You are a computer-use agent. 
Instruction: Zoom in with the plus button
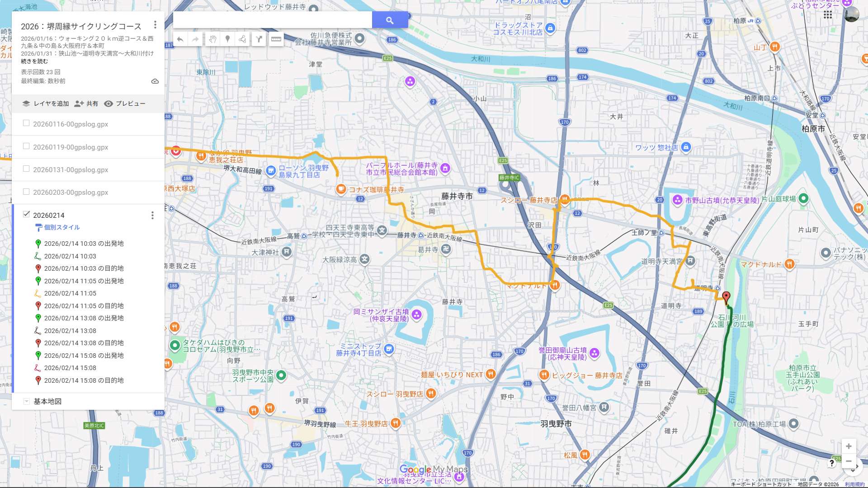pos(849,446)
